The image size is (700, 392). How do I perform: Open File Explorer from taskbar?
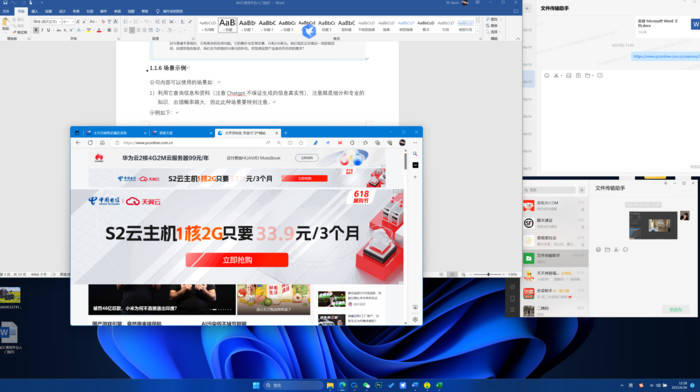point(330,385)
